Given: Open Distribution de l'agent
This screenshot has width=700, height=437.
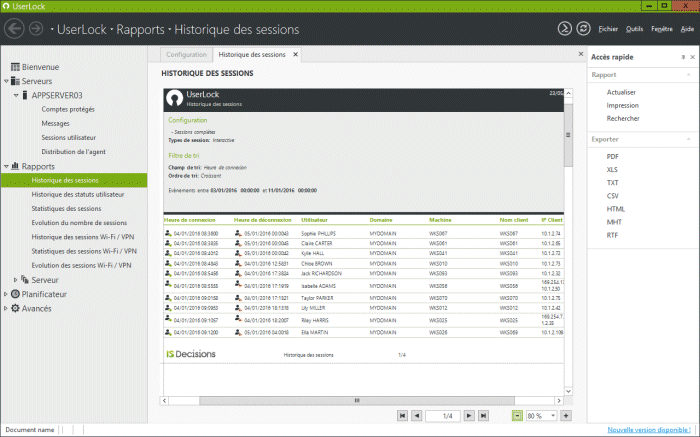Looking at the screenshot, I should [74, 152].
